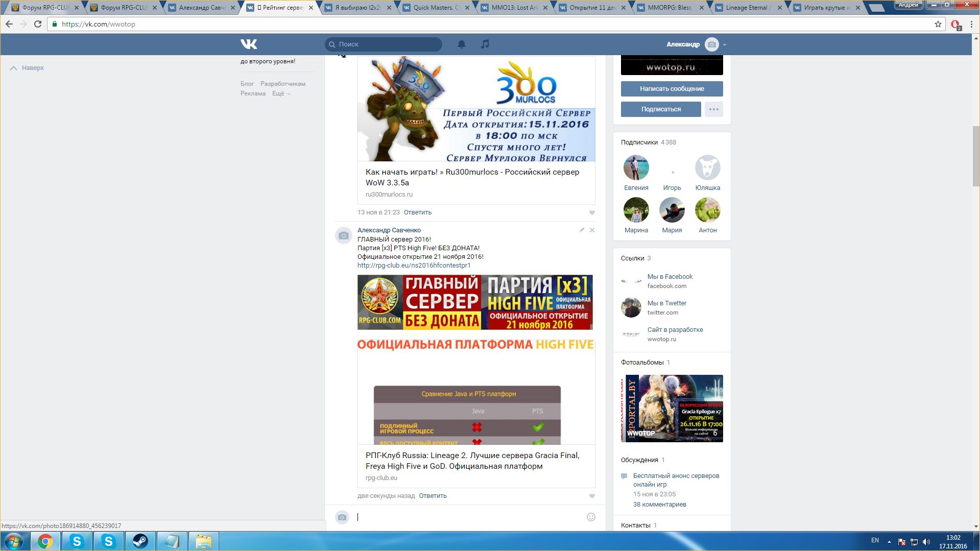Open community three-dots actions button
This screenshot has width=980, height=551.
(714, 109)
